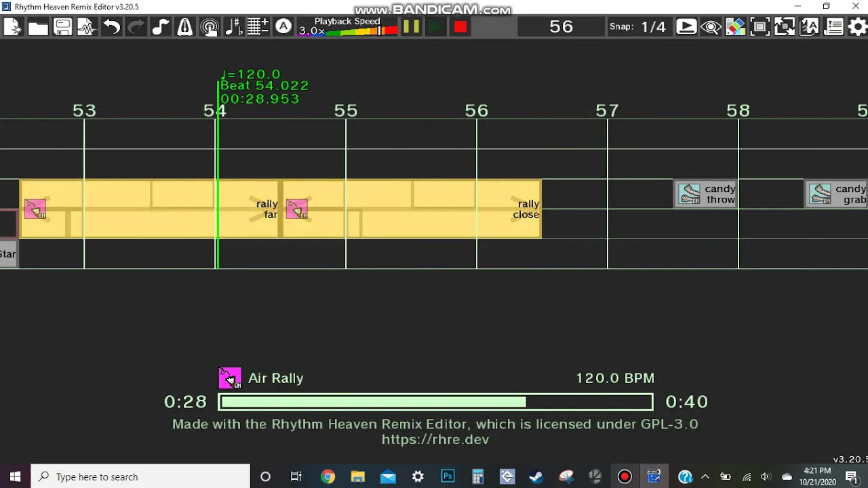Open editor settings gear
This screenshot has width=868, height=488.
(x=858, y=27)
